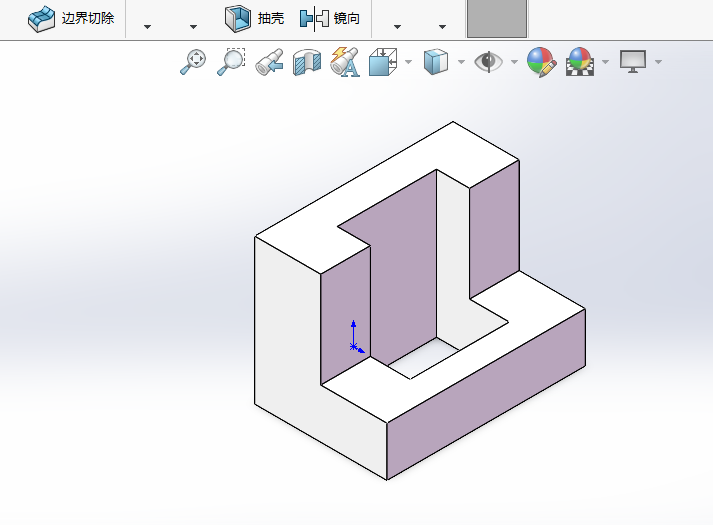The image size is (713, 525).
Task: Select the Zoom to Area tool
Action: (231, 62)
